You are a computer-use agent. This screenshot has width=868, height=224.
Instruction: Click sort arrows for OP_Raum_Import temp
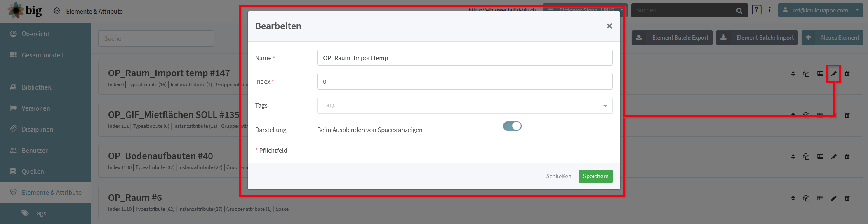click(x=793, y=74)
